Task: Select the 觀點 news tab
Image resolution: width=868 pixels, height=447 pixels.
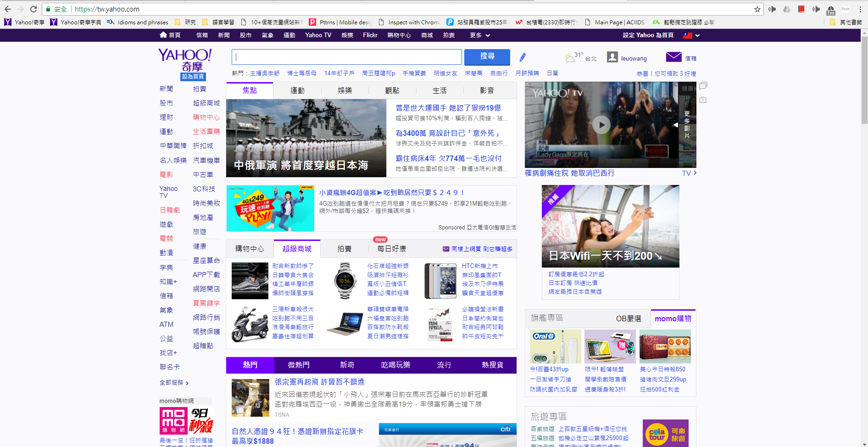Action: 392,90
